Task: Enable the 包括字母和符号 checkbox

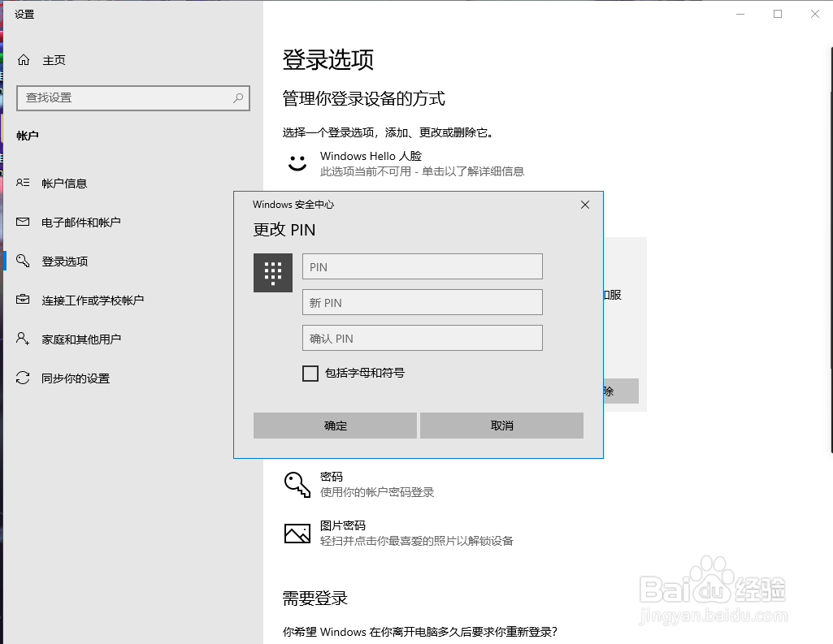Action: 310,373
